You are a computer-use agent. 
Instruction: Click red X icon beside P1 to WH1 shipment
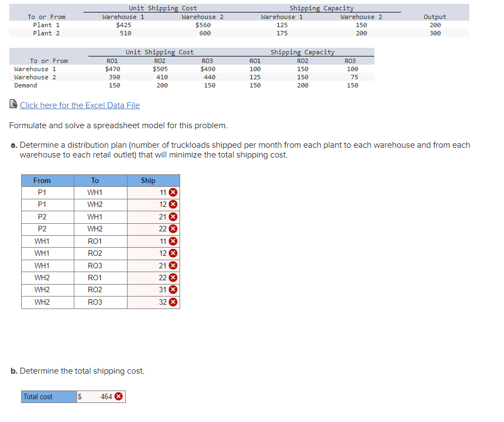(x=173, y=192)
